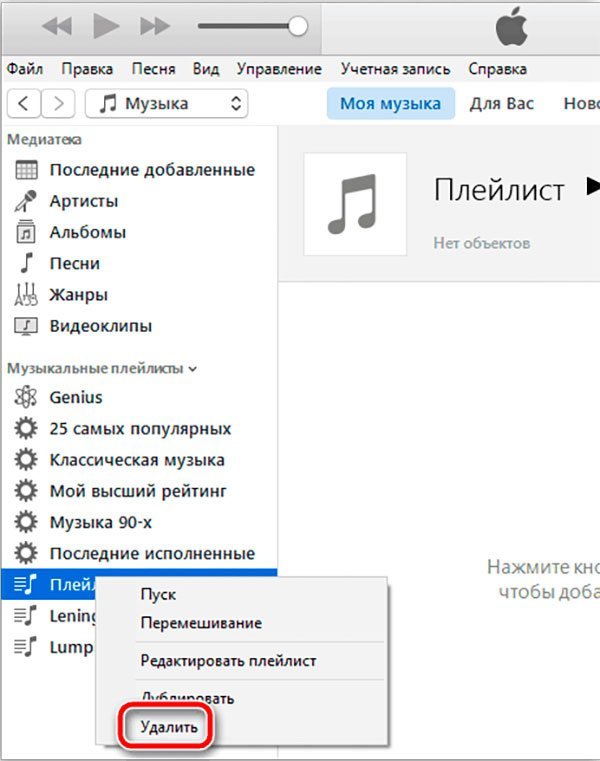Image resolution: width=600 pixels, height=761 pixels.
Task: Click the Последние добавленные grid icon
Action: pos(26,170)
